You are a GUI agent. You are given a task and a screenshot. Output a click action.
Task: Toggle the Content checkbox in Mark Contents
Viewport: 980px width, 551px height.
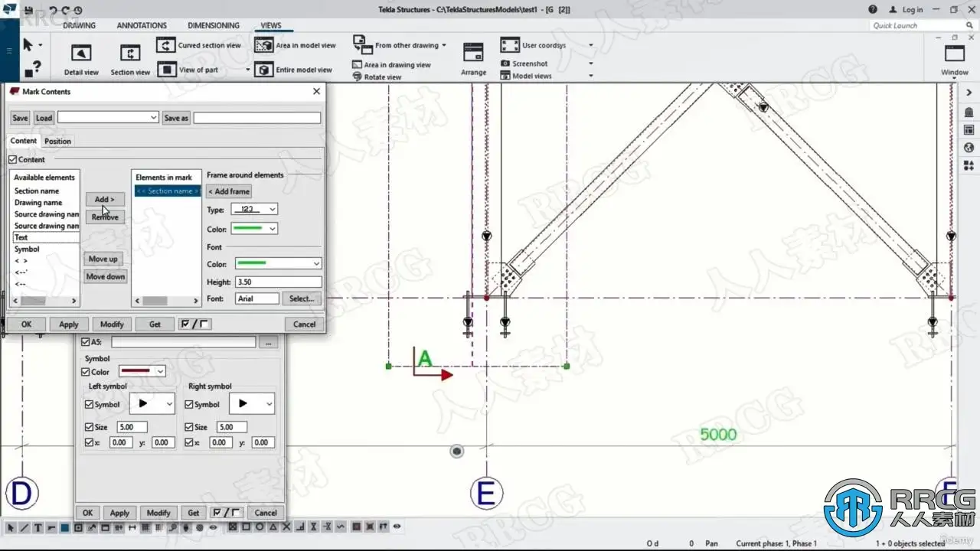coord(13,160)
